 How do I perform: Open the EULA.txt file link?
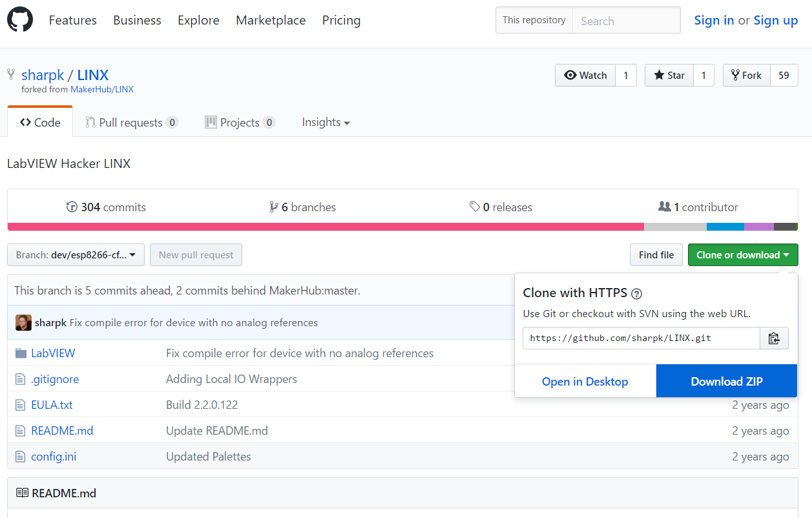click(x=52, y=405)
